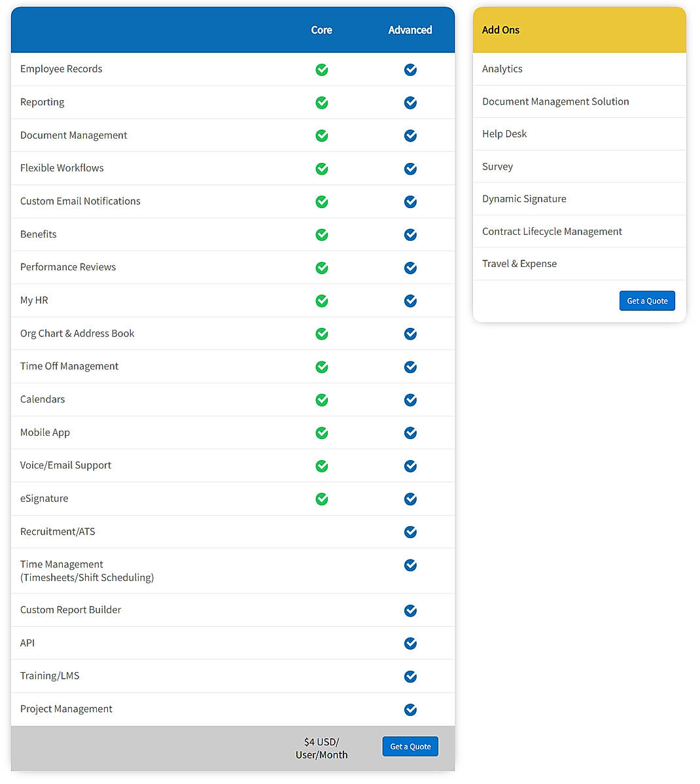The height and width of the screenshot is (784, 700).
Task: Select the Advanced checkmark for Project Management
Action: coord(410,709)
